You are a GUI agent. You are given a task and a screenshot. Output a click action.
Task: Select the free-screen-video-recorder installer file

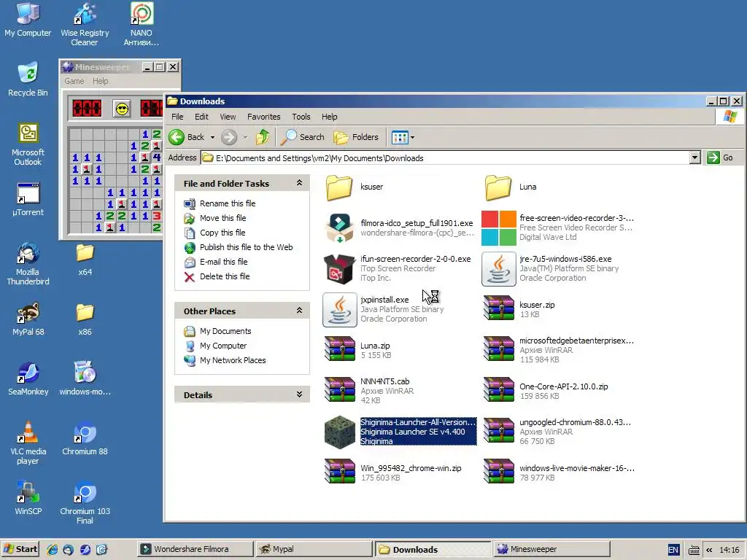coord(558,227)
